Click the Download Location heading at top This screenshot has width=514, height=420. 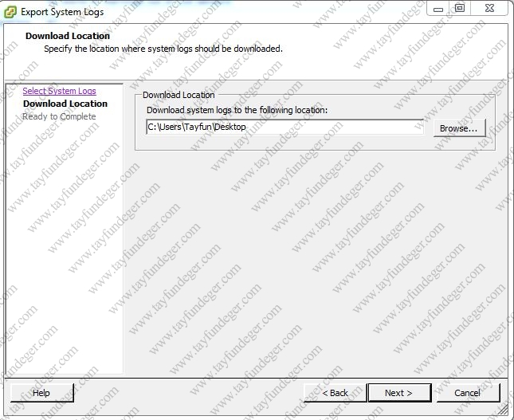coord(68,36)
